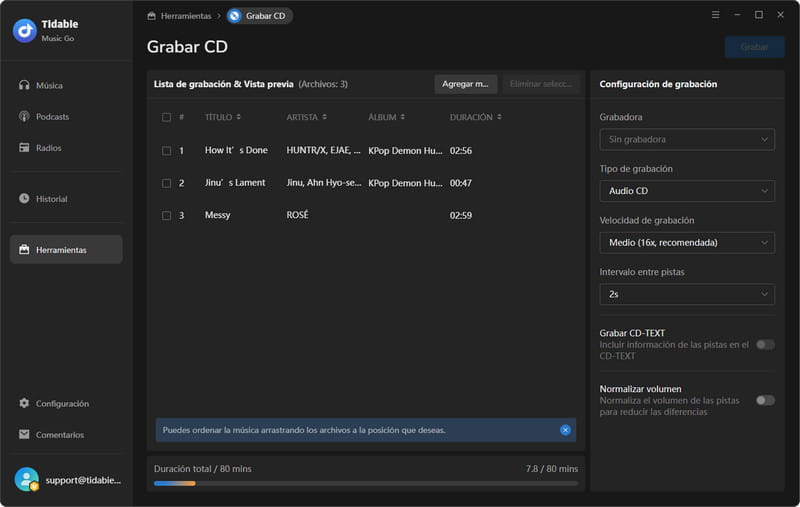800x507 pixels.
Task: Enable the Grabar CD-TEXT toggle
Action: (765, 345)
